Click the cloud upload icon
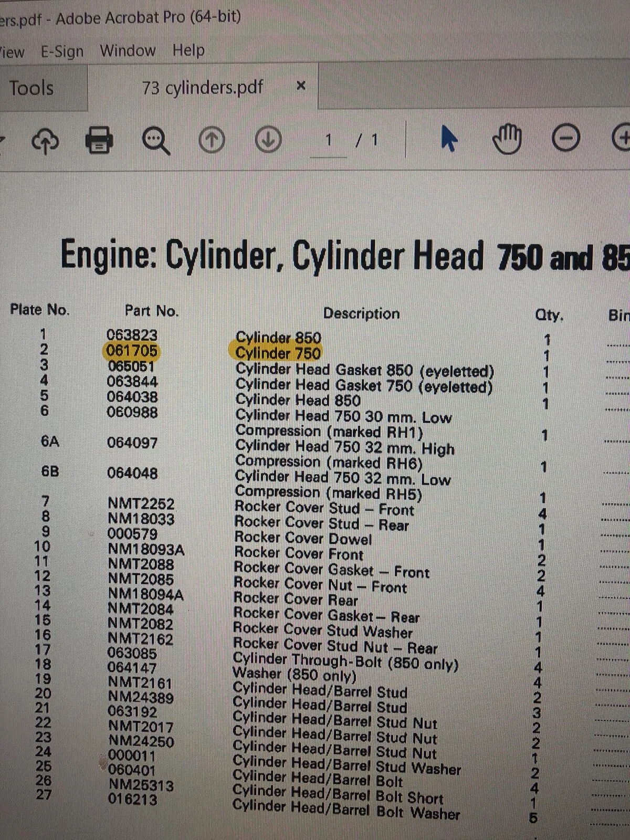This screenshot has width=630, height=840. pos(46,141)
